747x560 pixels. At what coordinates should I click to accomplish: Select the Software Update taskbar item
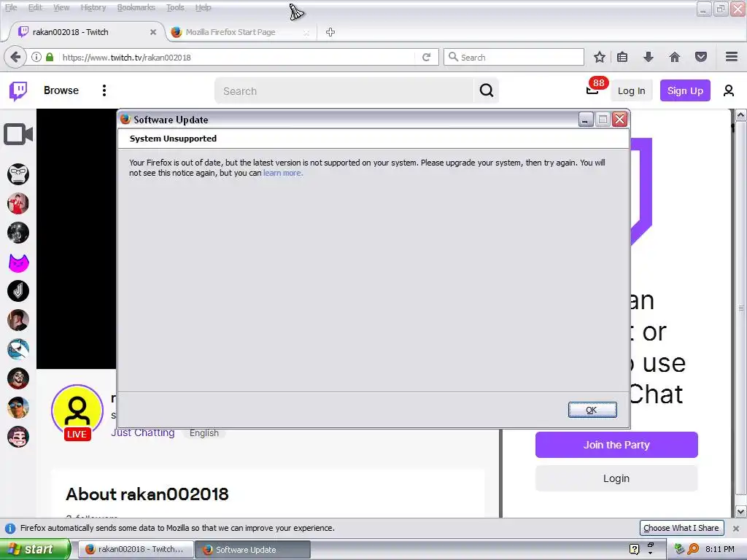point(253,549)
